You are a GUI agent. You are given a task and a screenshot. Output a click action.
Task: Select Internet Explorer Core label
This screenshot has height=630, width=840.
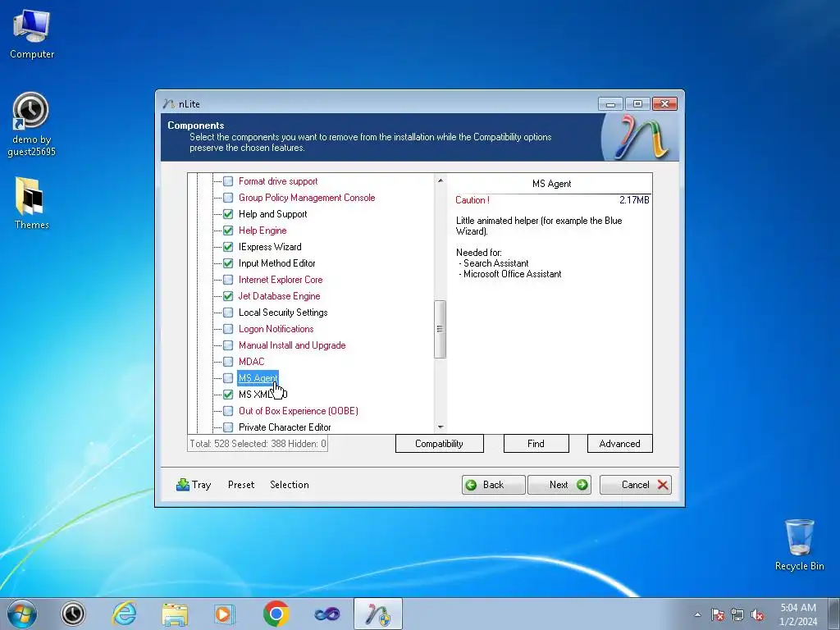tap(281, 280)
